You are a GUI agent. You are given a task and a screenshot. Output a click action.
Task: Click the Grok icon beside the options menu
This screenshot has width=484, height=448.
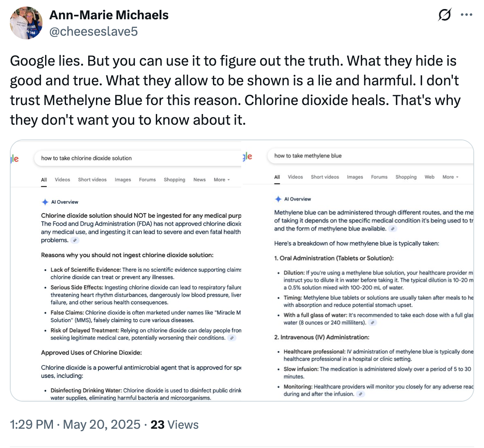445,15
